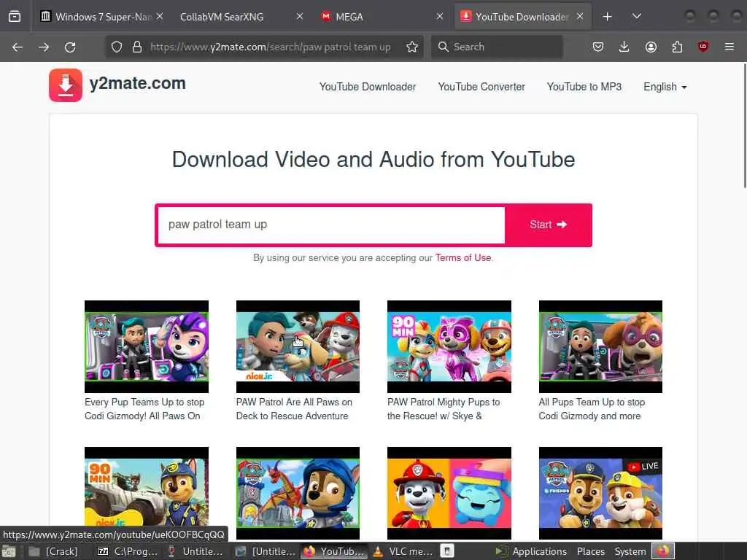Open a new browser tab
747x560 pixels.
tap(608, 17)
